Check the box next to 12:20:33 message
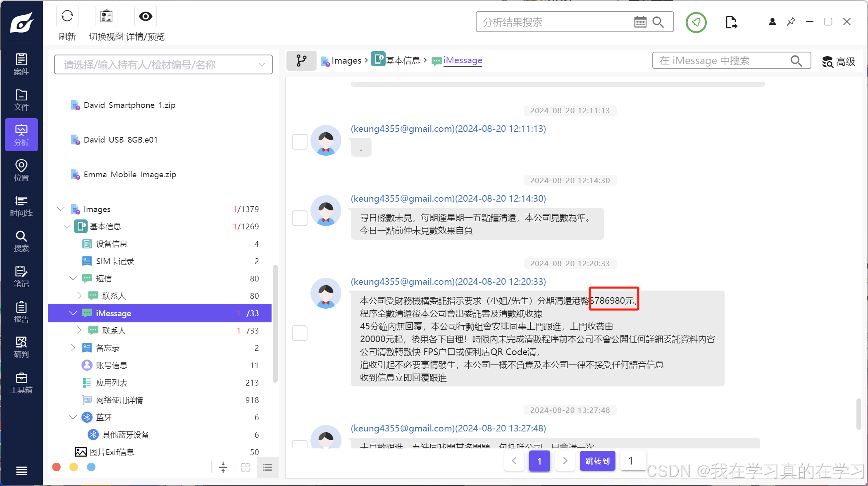The image size is (868, 486). pyautogui.click(x=299, y=333)
